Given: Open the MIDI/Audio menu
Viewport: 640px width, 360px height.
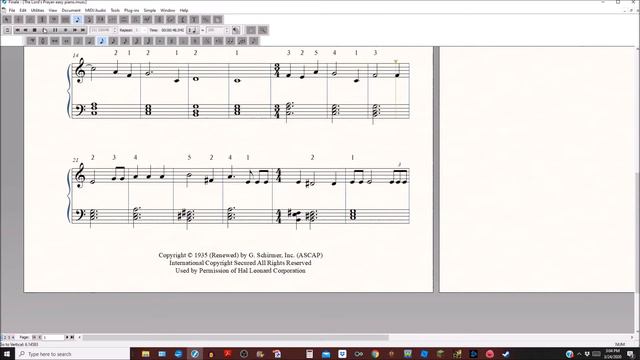Looking at the screenshot, I should pos(95,10).
